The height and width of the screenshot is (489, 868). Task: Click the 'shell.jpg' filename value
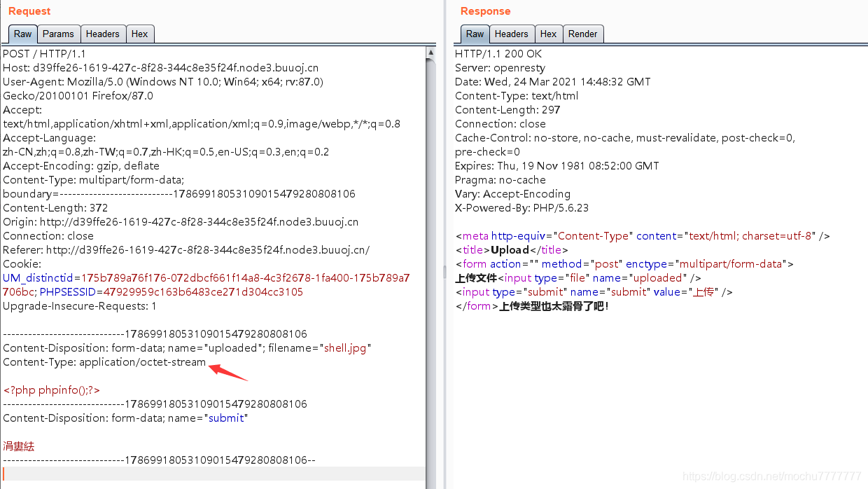345,348
